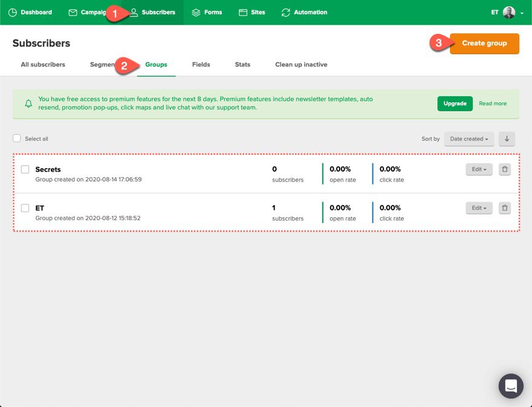Viewport: 532px width, 407px height.
Task: Click the Create group button
Action: tap(484, 43)
